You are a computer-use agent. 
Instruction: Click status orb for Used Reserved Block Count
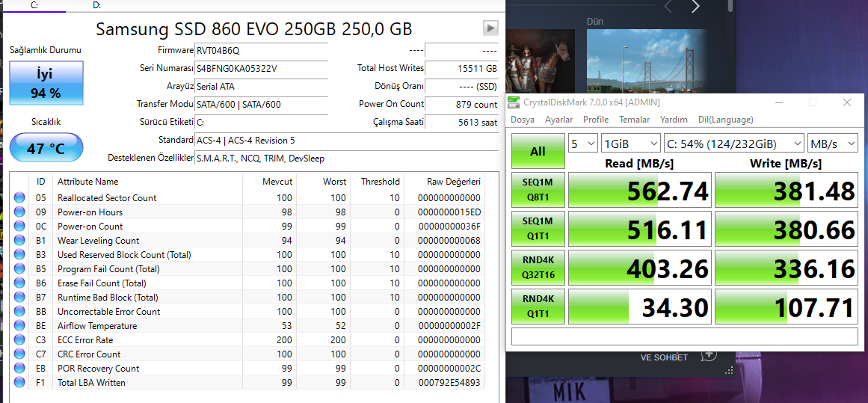click(20, 255)
